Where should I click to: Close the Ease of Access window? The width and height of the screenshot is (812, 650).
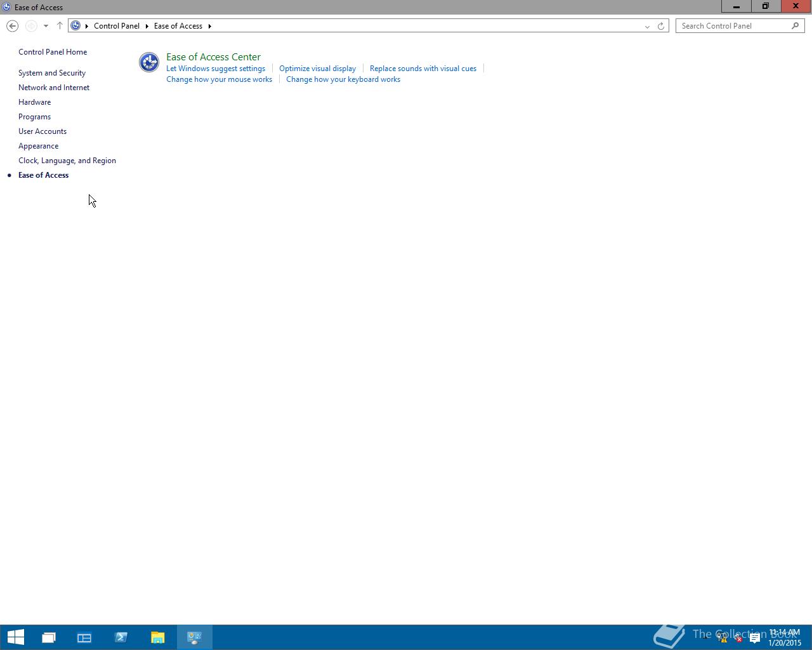[796, 6]
